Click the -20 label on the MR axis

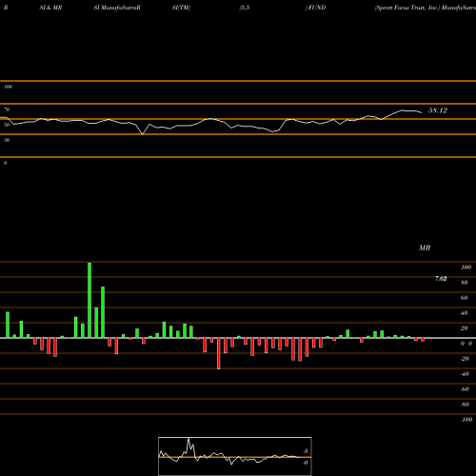pyautogui.click(x=465, y=359)
